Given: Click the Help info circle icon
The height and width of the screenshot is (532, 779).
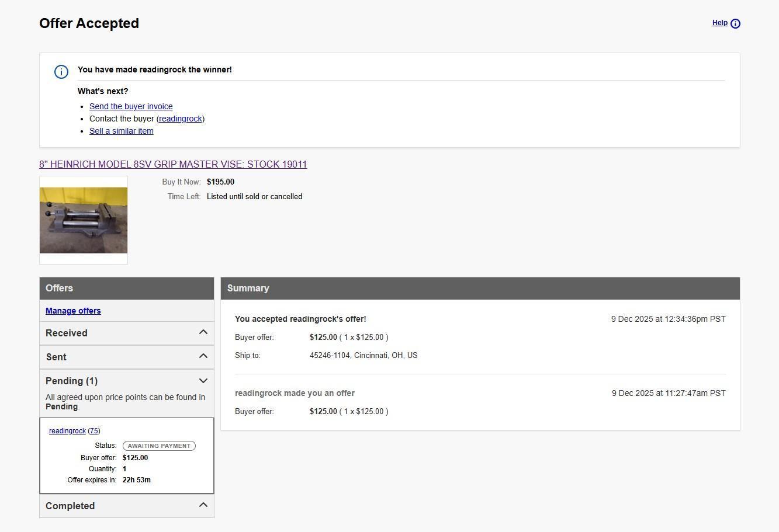Looking at the screenshot, I should point(735,24).
